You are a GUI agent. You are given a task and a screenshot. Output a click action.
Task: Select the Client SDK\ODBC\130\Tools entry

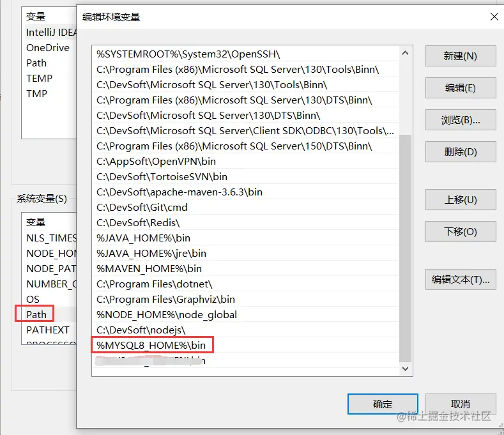click(x=245, y=130)
